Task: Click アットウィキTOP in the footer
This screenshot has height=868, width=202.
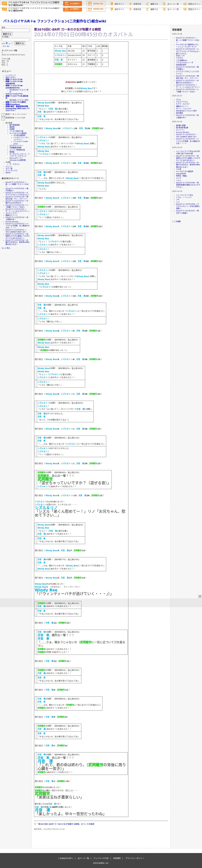Action: (101, 858)
